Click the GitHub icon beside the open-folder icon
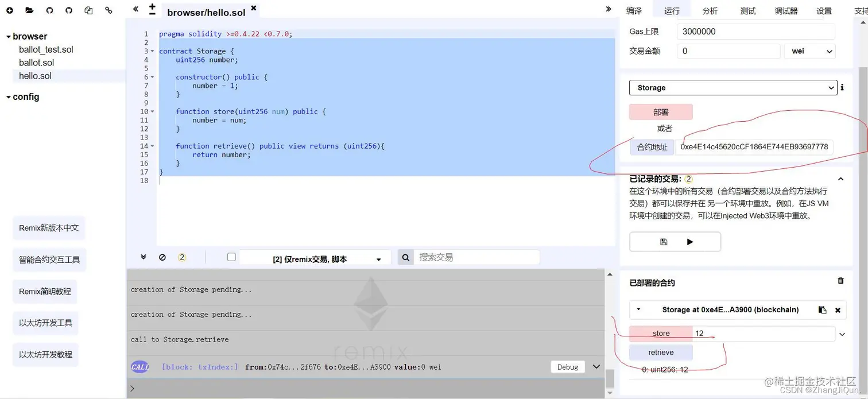868x399 pixels. pyautogui.click(x=49, y=10)
